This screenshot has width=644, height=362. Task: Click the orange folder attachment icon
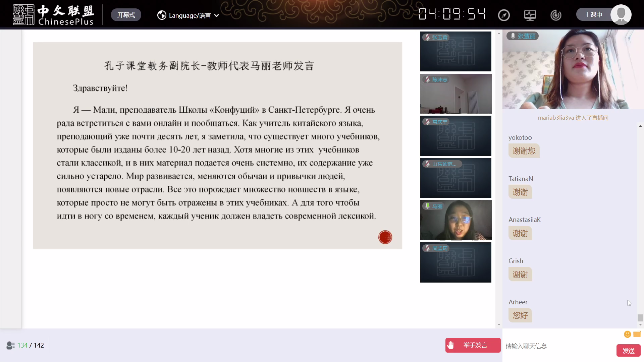(637, 334)
